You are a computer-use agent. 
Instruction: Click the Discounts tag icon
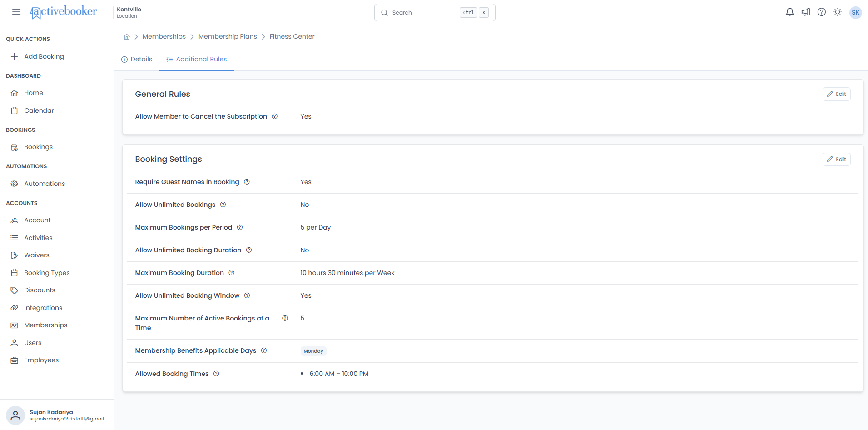(x=15, y=290)
